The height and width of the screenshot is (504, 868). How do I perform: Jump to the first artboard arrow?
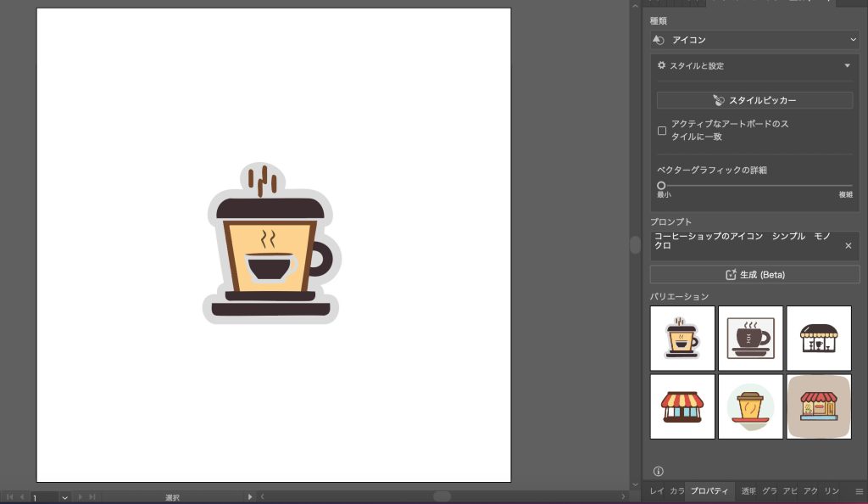click(10, 497)
